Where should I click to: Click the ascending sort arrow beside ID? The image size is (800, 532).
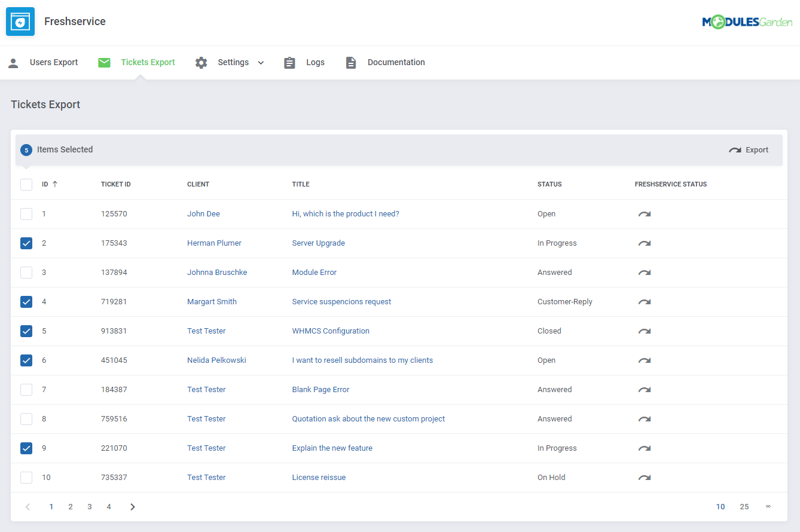click(55, 184)
